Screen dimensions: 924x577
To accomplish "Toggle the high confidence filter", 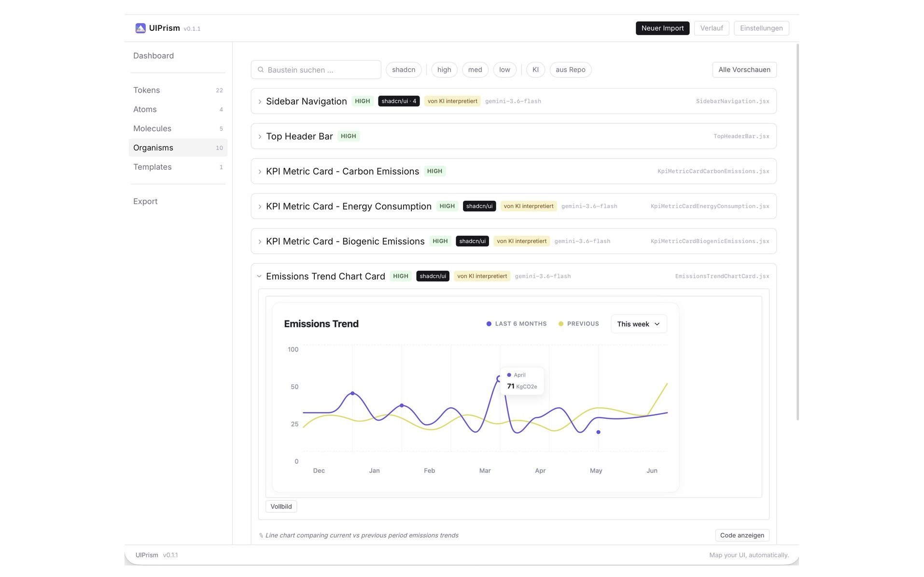I will (x=444, y=69).
